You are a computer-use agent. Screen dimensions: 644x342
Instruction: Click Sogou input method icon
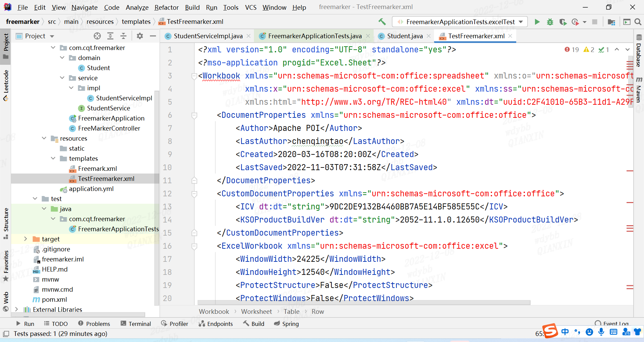tap(550, 331)
